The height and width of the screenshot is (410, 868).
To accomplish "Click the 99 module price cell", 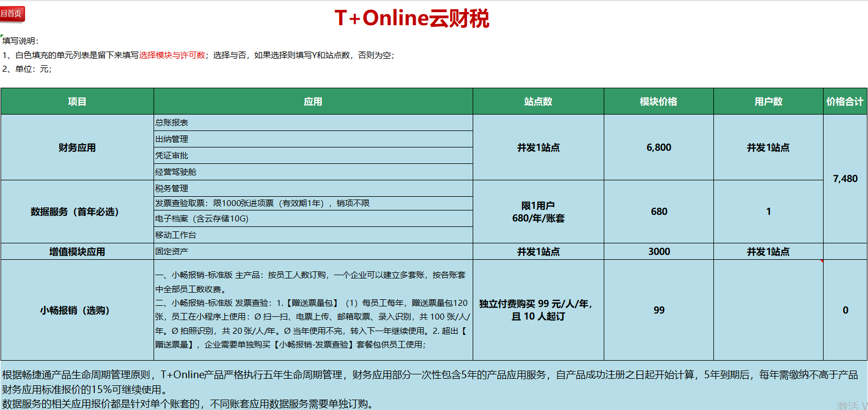I will [659, 310].
